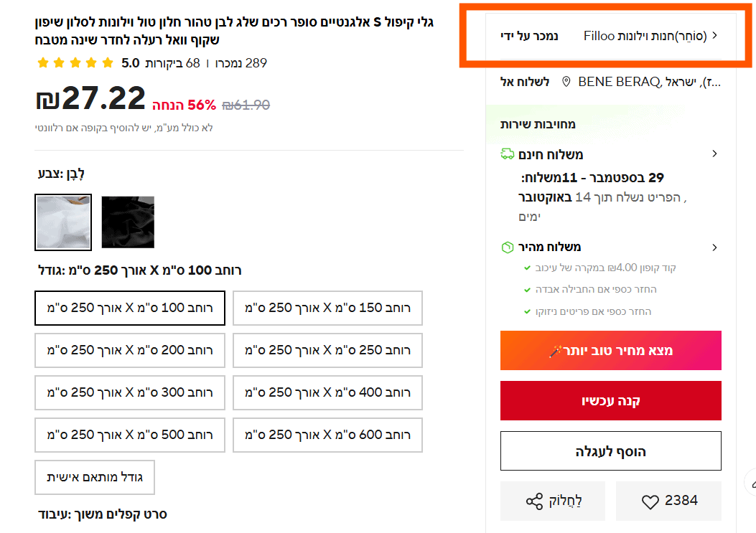Click the fast delivery box icon
The image size is (756, 533).
coord(508,247)
